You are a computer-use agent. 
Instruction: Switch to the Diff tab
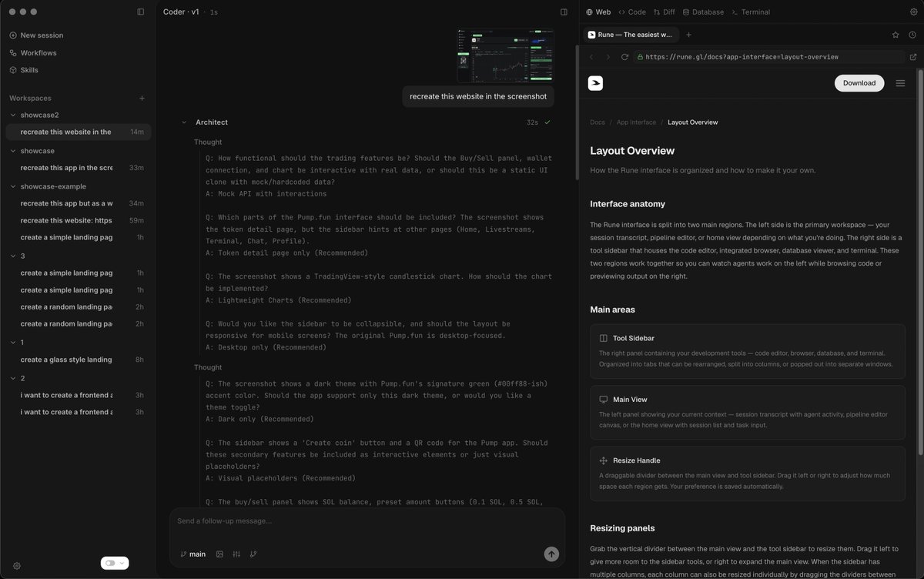tap(664, 12)
